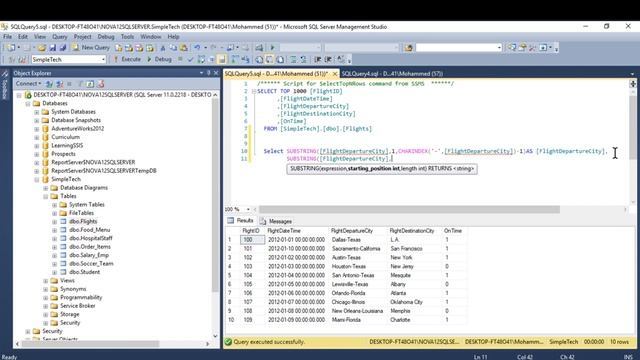This screenshot has width=640, height=360.
Task: Collapse the Tables folder node
Action: pyautogui.click(x=46, y=196)
